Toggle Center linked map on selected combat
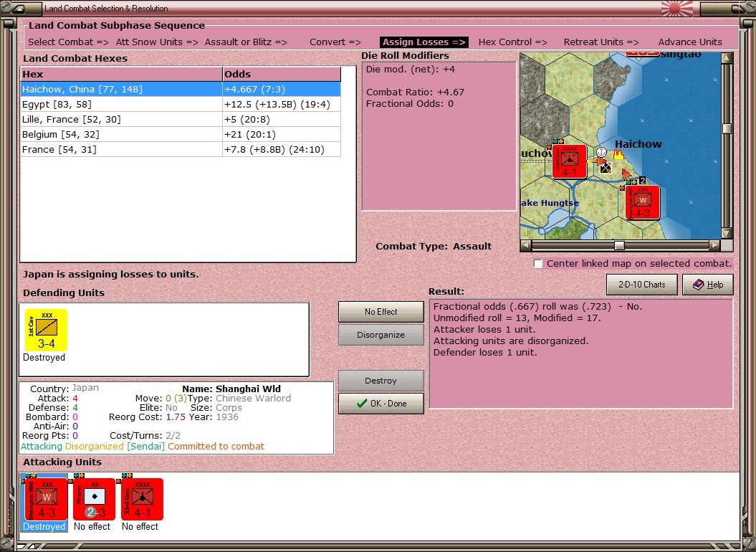 coord(538,264)
